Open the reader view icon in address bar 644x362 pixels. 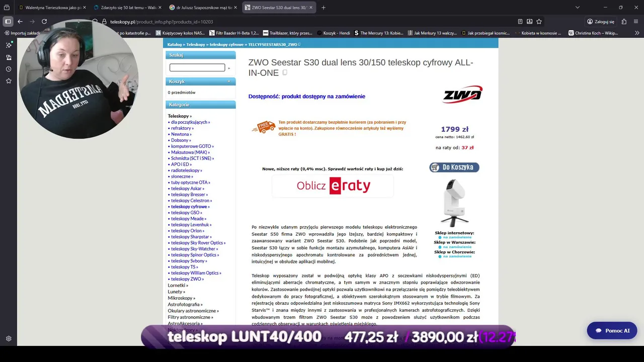520,22
